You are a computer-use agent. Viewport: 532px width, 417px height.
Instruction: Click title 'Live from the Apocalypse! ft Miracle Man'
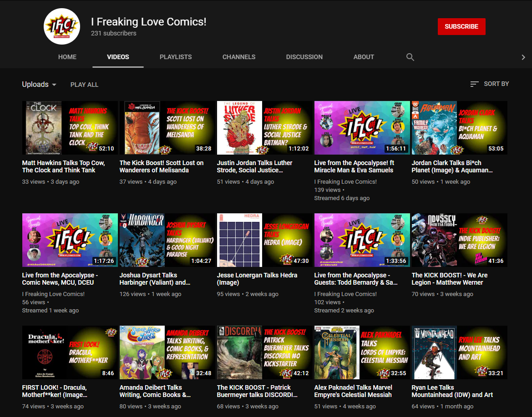tap(354, 166)
